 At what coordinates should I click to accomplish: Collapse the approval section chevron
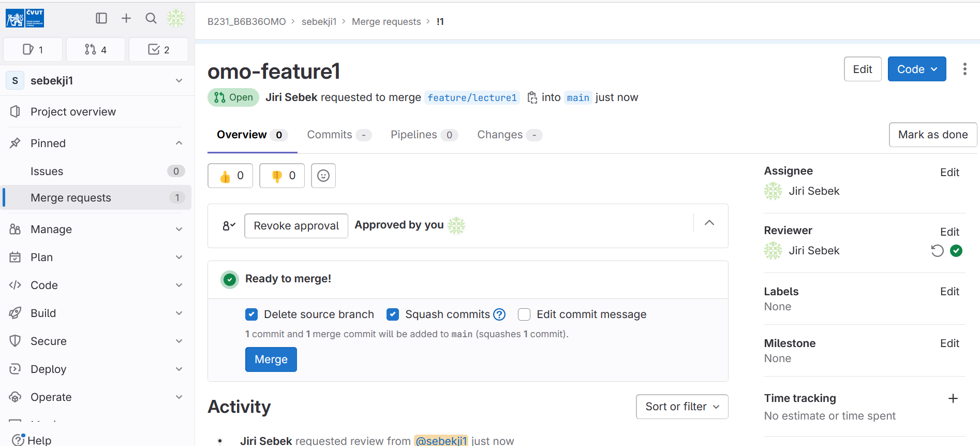click(709, 223)
